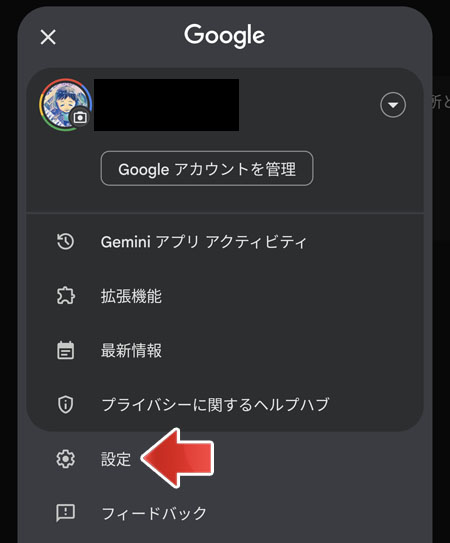The image size is (450, 543).
Task: Click the activity history clock icon
Action: click(x=65, y=241)
